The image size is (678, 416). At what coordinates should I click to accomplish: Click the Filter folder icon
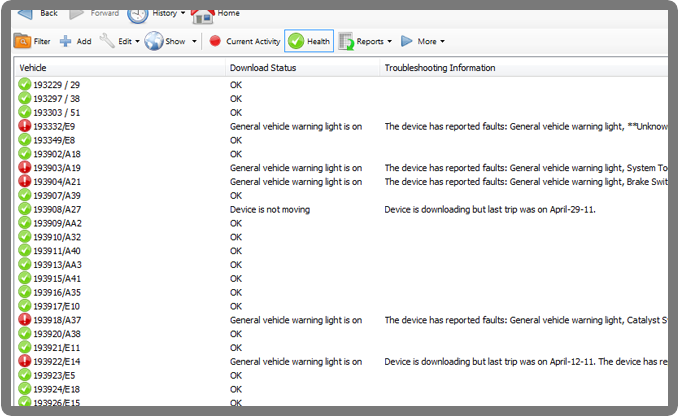point(22,41)
